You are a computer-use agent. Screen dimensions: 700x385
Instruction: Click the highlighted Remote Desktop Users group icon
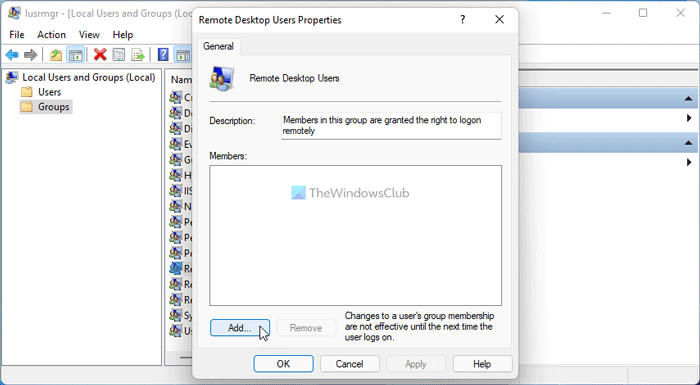(x=175, y=268)
